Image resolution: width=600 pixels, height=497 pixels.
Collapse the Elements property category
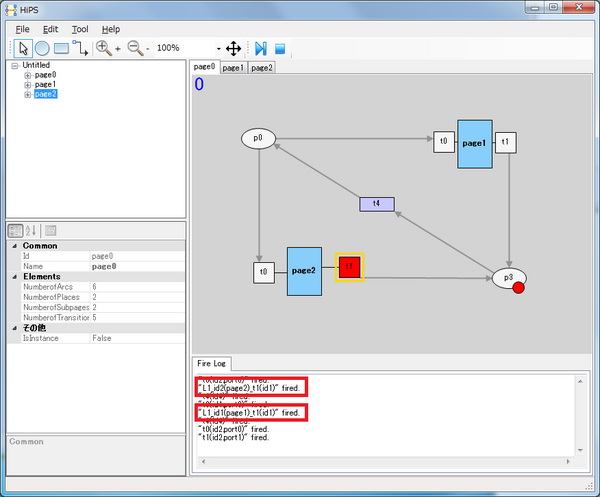[15, 277]
